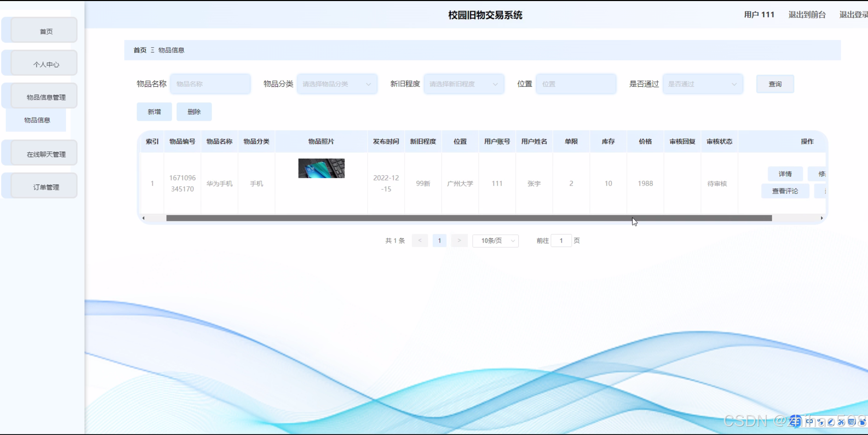868x435 pixels.
Task: Open the 物品分类 dropdown
Action: pos(337,84)
